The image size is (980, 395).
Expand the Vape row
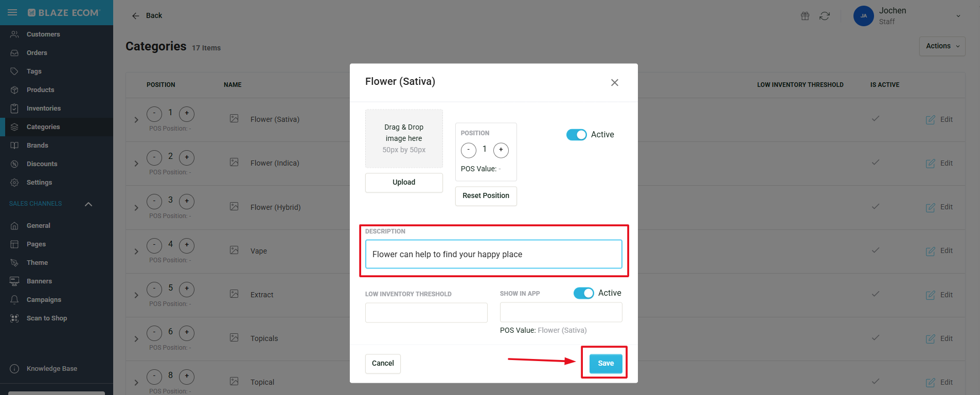tap(136, 252)
